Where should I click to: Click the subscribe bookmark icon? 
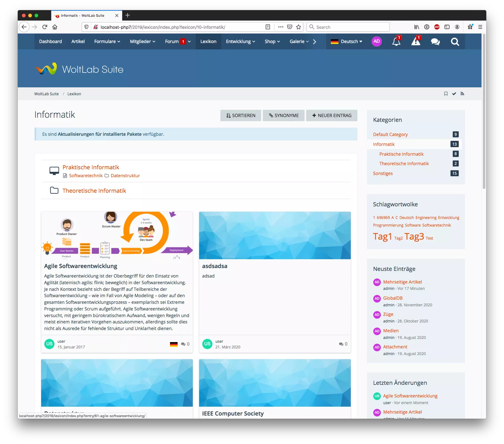(x=446, y=94)
